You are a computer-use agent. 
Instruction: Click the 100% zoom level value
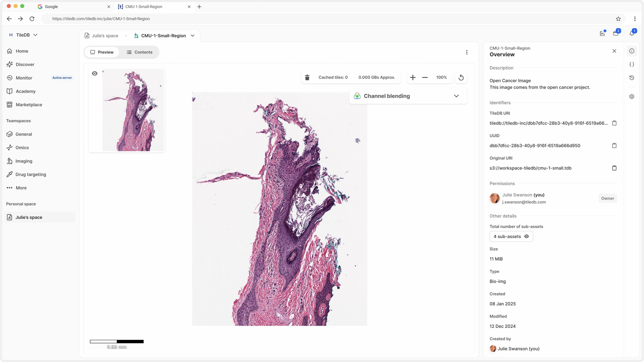point(441,77)
